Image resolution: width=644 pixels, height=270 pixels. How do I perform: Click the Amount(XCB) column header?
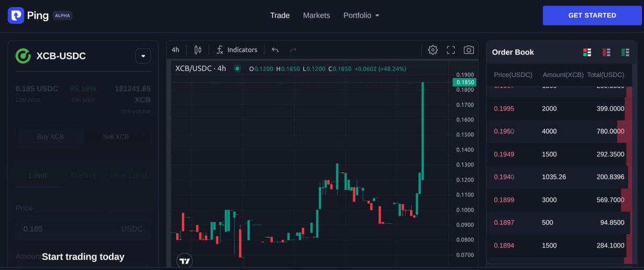pos(562,74)
